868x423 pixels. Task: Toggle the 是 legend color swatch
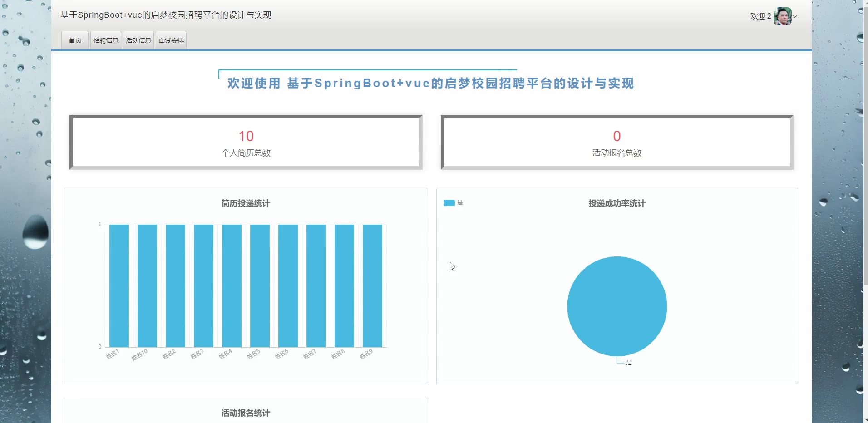point(449,203)
